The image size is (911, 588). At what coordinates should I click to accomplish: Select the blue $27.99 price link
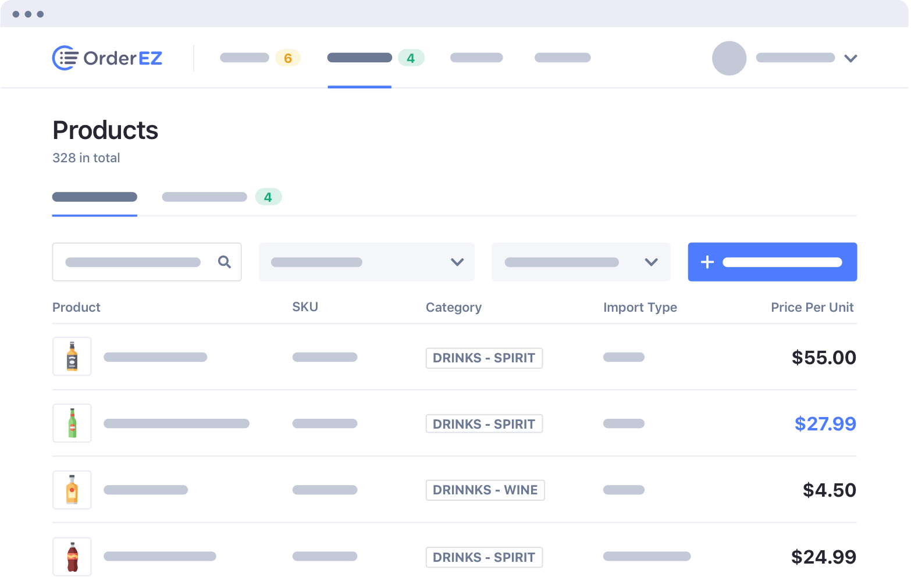[x=825, y=423]
